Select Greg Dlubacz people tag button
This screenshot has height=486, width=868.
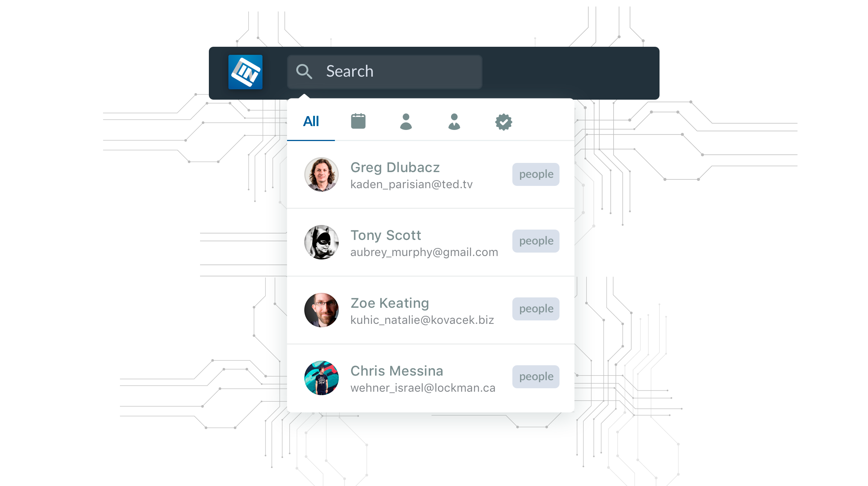[535, 173]
